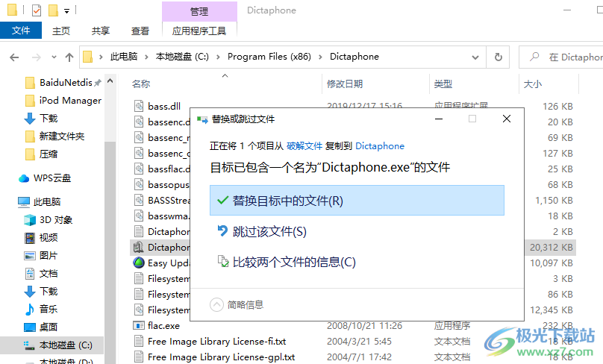Select 桌面 in navigation pane
603x364 pixels.
pos(42,327)
